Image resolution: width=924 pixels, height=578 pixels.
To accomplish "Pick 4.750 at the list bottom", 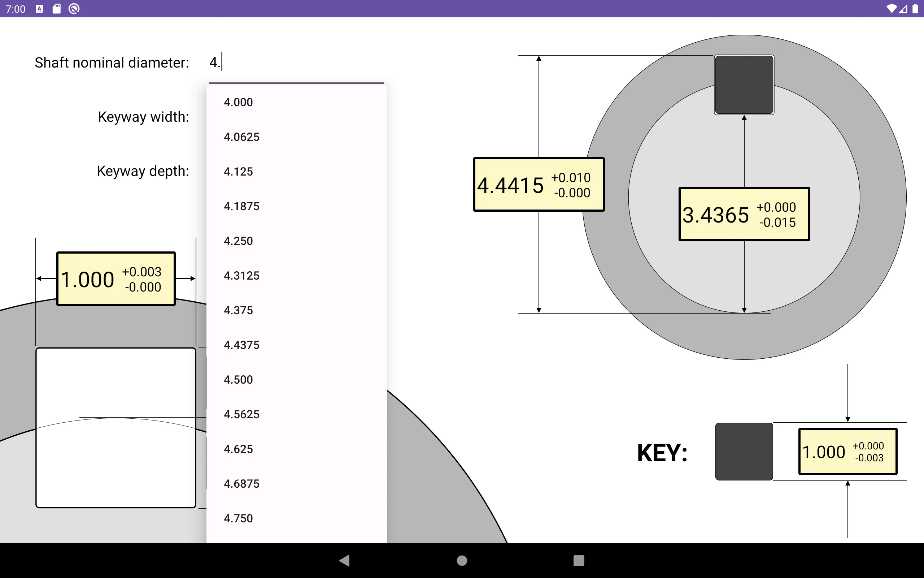I will pos(296,518).
